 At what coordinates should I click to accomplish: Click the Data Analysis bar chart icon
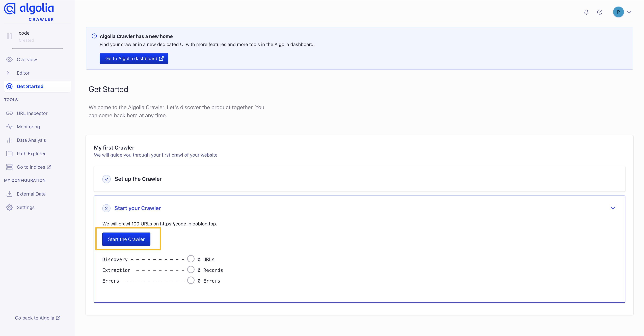coord(9,140)
